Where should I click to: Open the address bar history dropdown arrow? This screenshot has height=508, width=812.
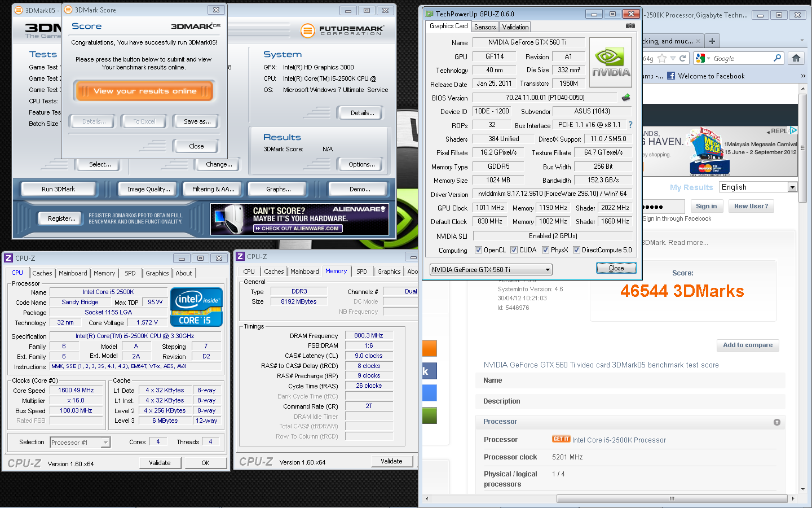click(673, 58)
